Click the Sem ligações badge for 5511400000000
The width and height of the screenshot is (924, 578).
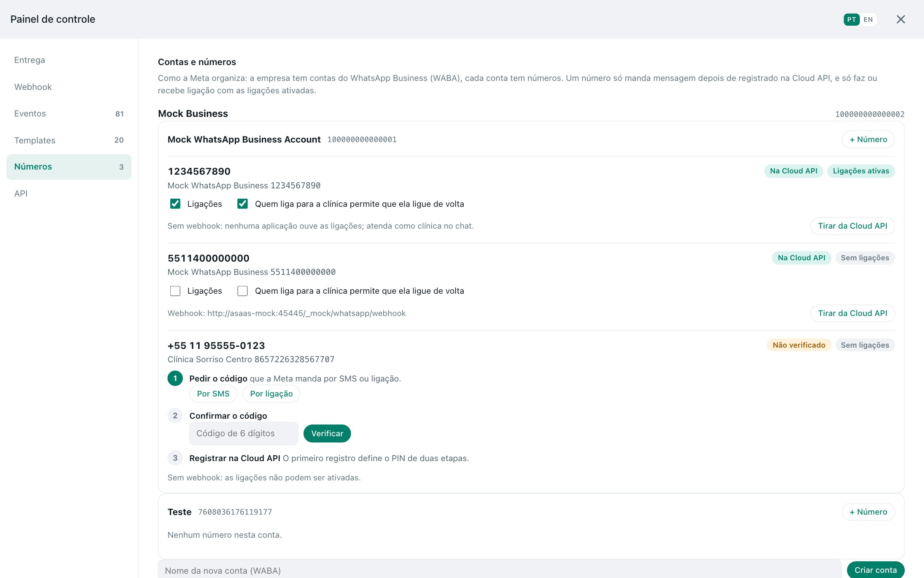point(865,258)
